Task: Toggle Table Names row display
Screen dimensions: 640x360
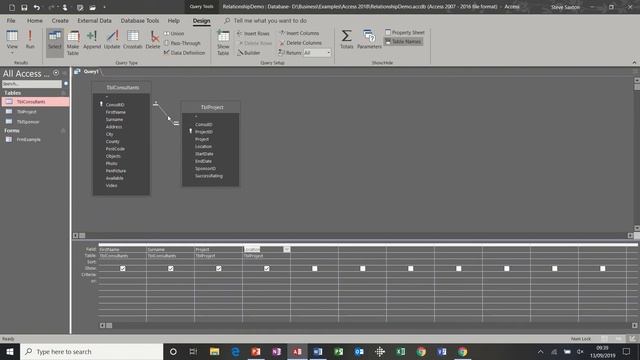Action: coord(403,42)
